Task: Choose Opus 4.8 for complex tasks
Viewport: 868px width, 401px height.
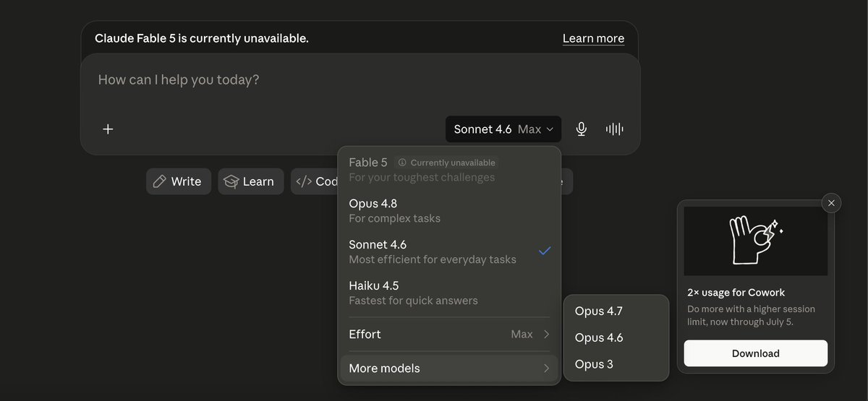Action: tap(449, 210)
